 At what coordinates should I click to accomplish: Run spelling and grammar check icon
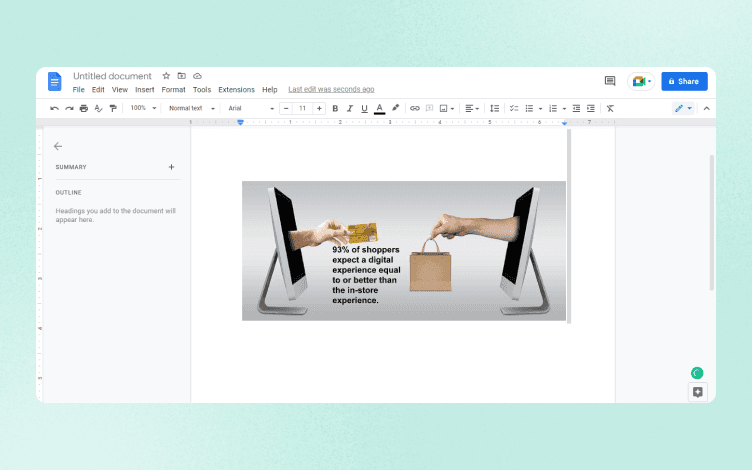(x=98, y=108)
